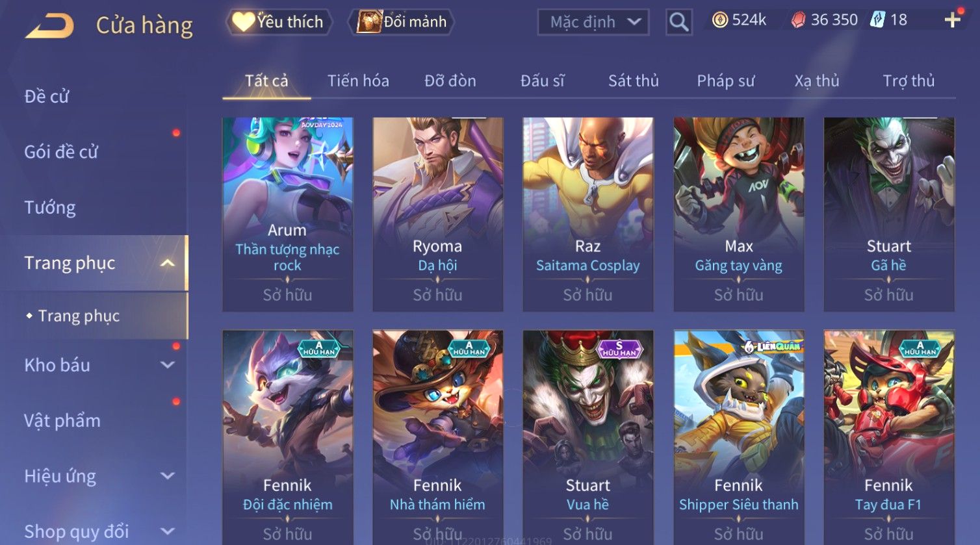Open Arum Thần tượng nhạc rock skin
The image size is (980, 545).
287,214
